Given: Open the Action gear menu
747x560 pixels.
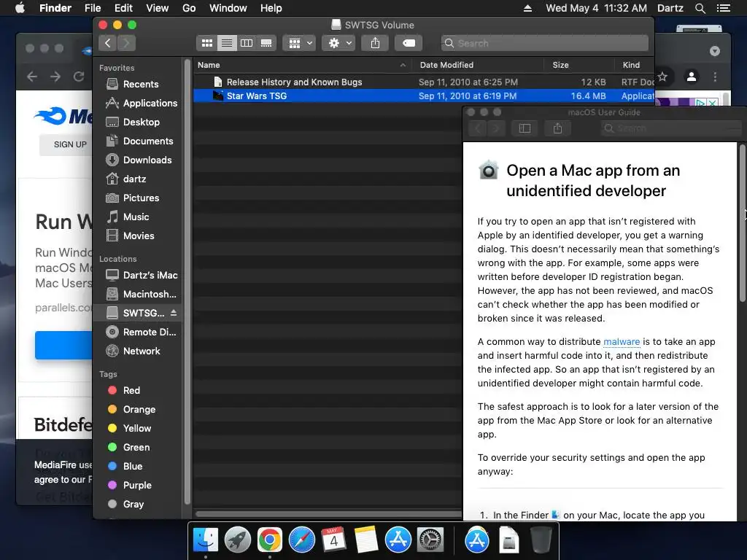Looking at the screenshot, I should pos(338,43).
